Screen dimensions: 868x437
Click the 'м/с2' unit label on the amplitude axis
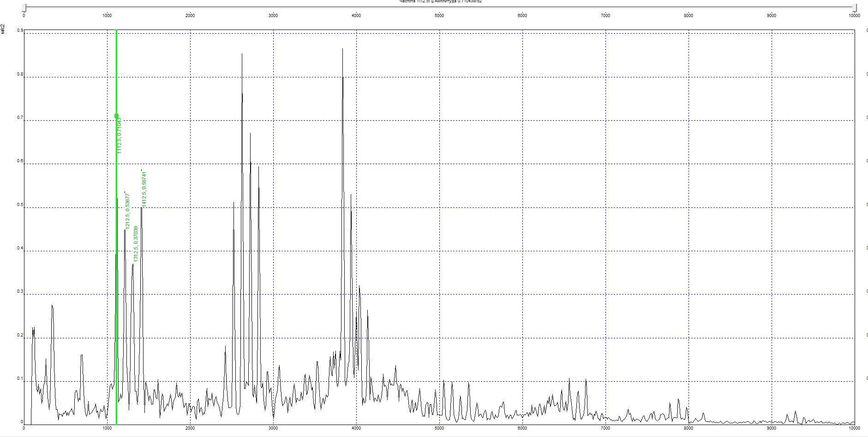click(x=3, y=29)
